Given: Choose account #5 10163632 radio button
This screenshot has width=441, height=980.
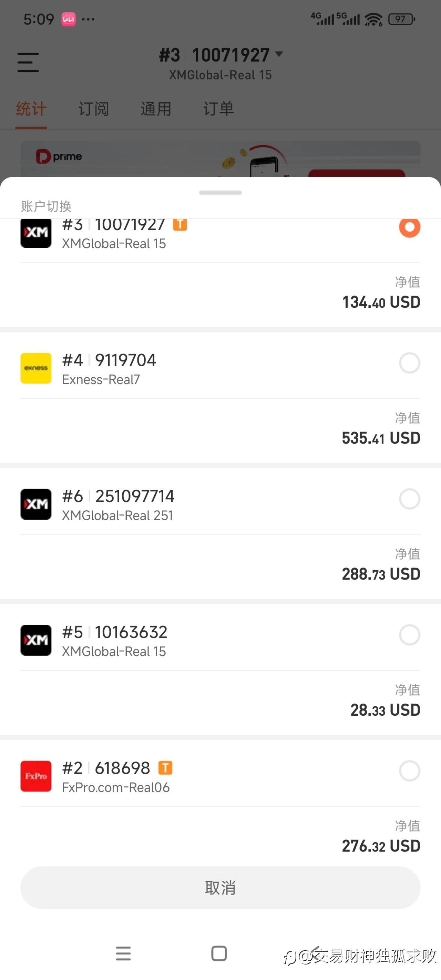Looking at the screenshot, I should (x=409, y=635).
